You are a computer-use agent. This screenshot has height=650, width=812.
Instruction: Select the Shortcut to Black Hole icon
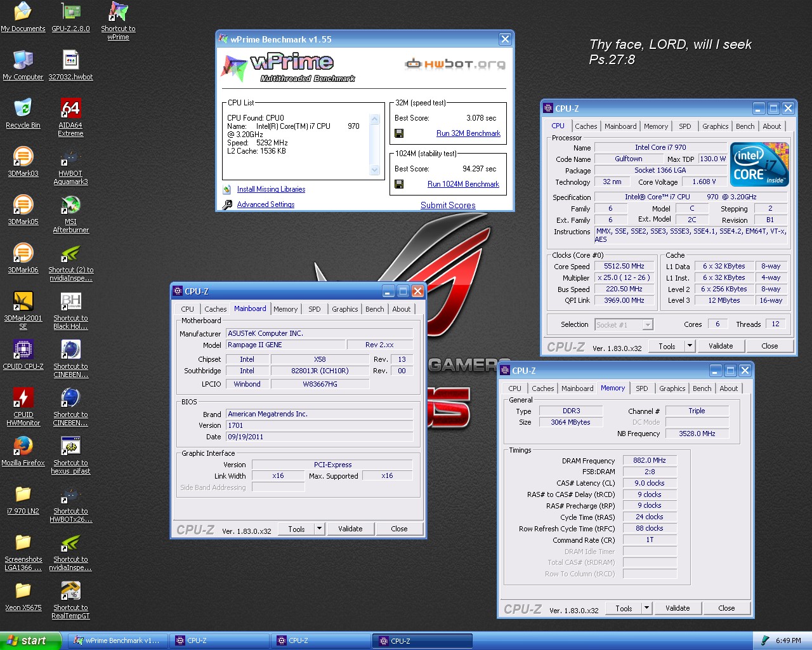click(70, 310)
